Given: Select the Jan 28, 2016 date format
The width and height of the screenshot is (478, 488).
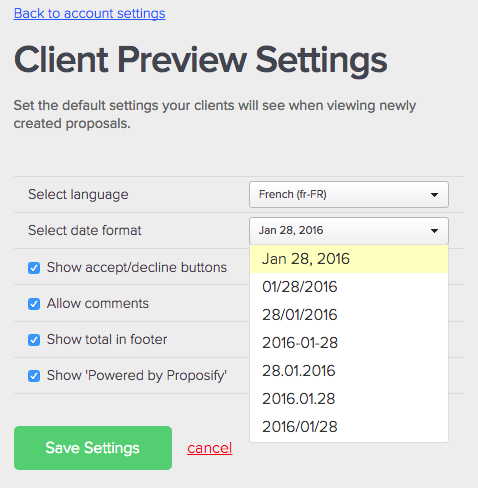Looking at the screenshot, I should [x=349, y=259].
